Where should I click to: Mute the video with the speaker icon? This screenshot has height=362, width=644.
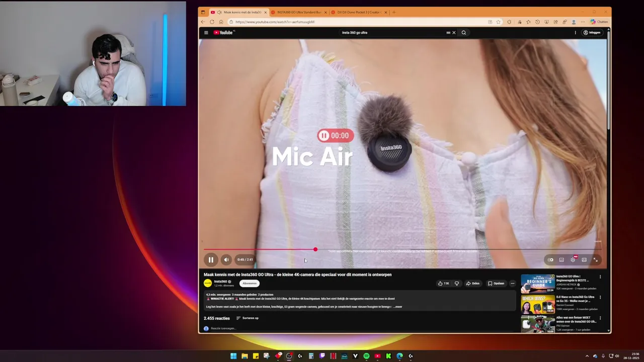click(226, 260)
